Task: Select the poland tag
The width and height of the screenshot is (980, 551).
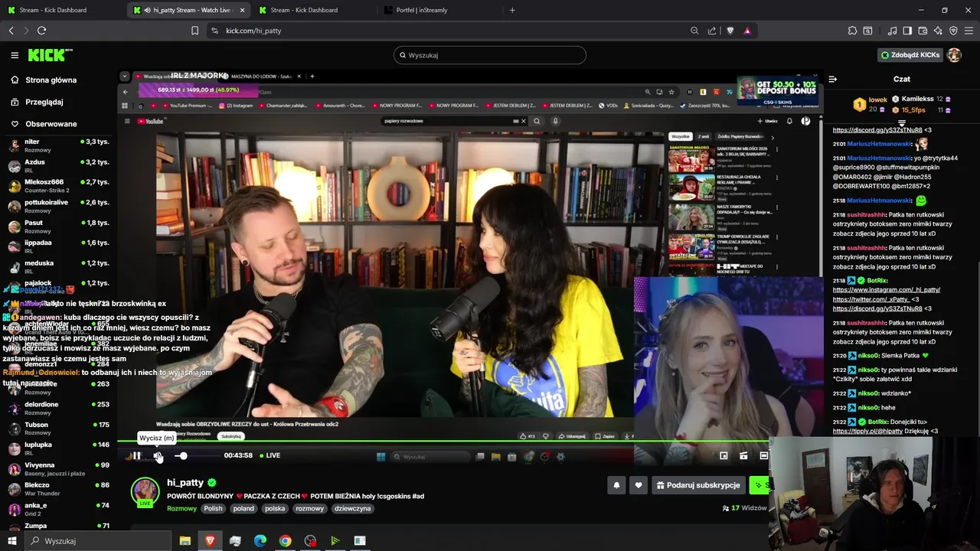Action: coord(243,508)
